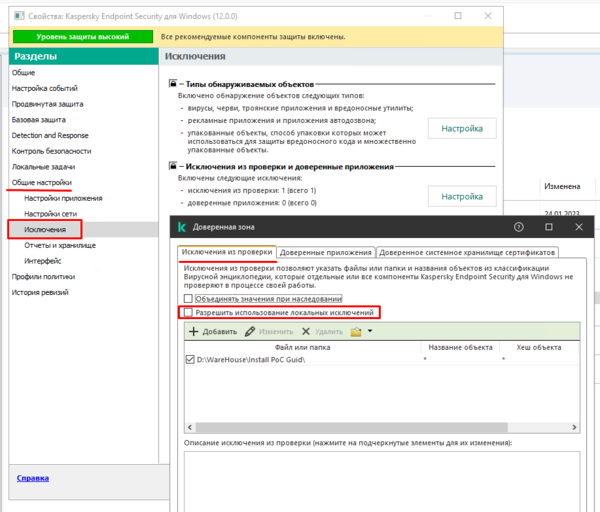Click the folder import/export icon
The height and width of the screenshot is (512, 600).
(x=356, y=331)
